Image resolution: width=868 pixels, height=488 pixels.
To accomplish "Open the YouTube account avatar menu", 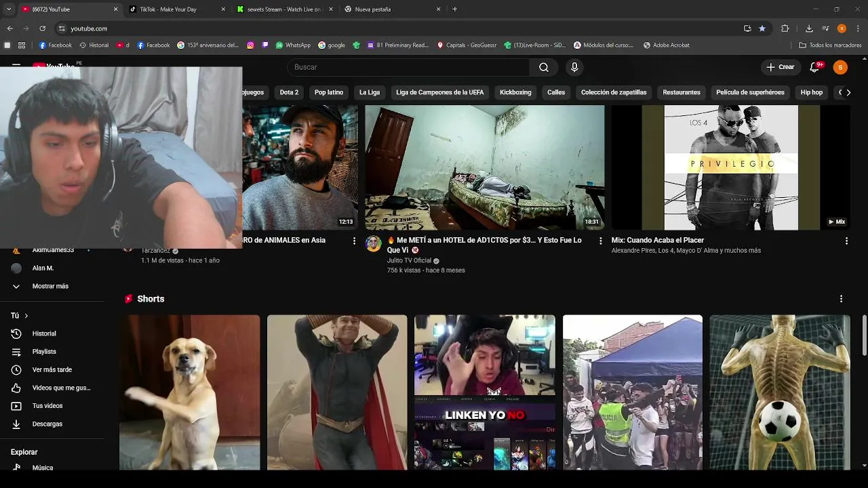I will pyautogui.click(x=840, y=67).
